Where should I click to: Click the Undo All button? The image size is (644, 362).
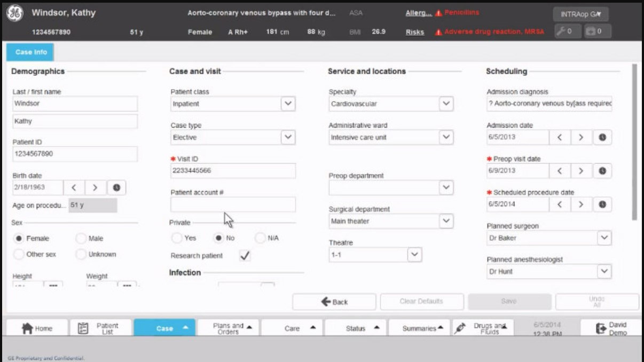(597, 302)
